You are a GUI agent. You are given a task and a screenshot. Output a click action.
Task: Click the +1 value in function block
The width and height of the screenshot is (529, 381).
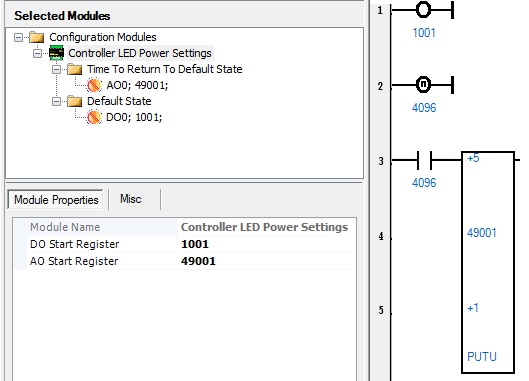pyautogui.click(x=473, y=308)
